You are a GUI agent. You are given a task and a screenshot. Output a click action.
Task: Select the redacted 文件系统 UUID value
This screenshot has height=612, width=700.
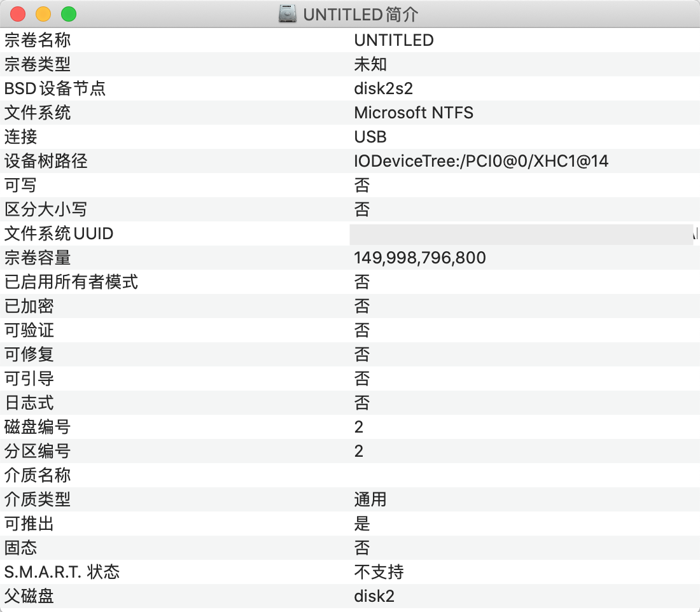(521, 234)
